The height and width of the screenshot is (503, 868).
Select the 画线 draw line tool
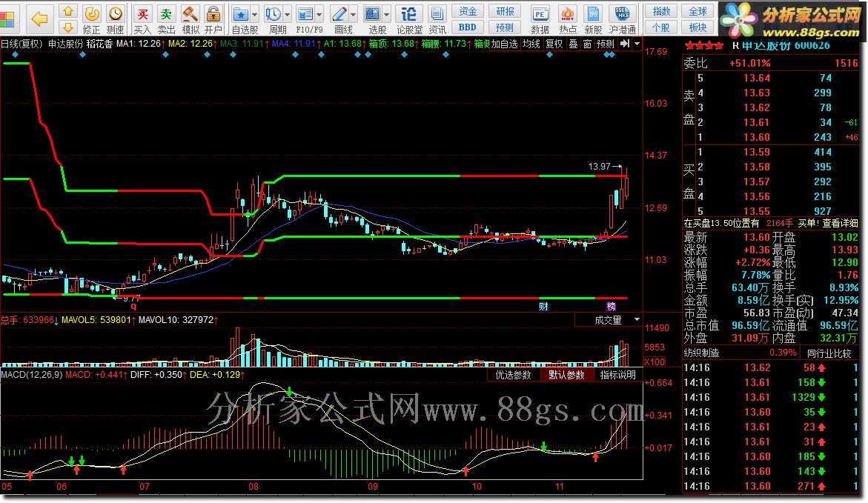(340, 19)
